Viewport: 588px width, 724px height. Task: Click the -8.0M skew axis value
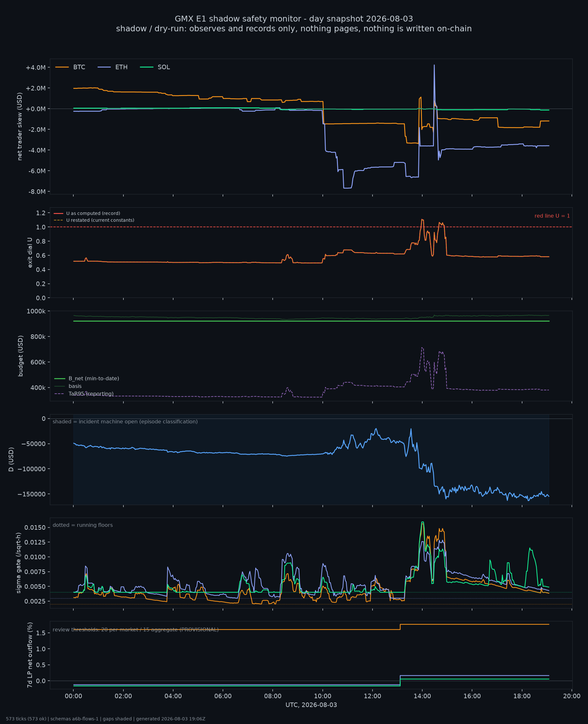pyautogui.click(x=37, y=192)
